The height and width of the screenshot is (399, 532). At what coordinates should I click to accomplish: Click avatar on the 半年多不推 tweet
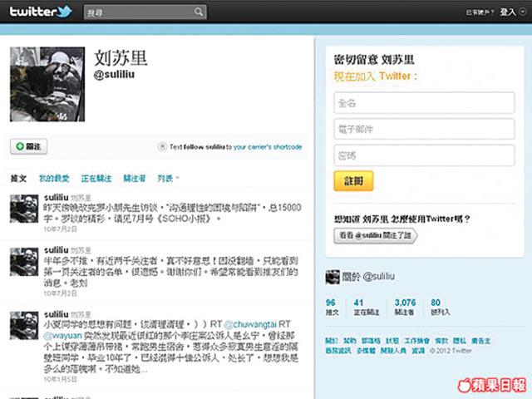point(24,262)
